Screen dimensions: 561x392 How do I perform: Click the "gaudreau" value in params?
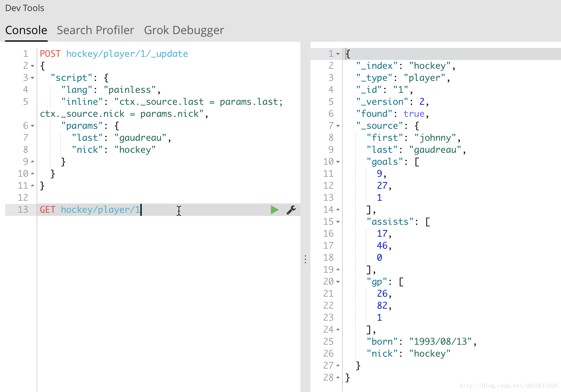(140, 138)
